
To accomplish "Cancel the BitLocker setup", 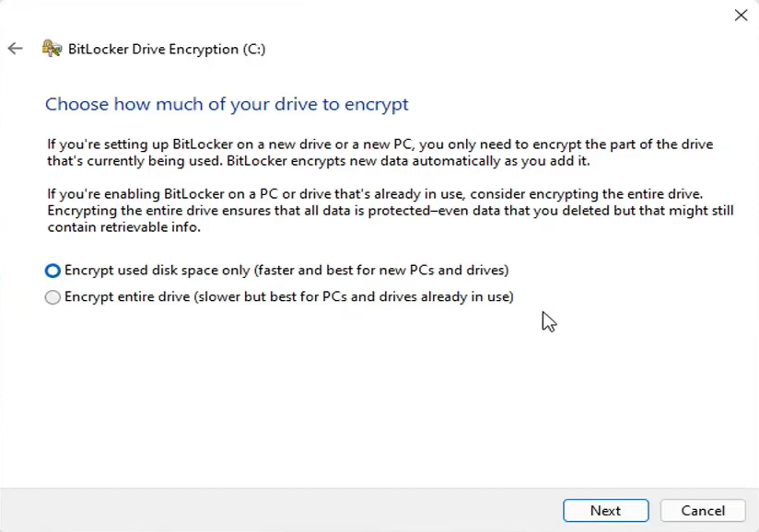I will click(x=703, y=511).
